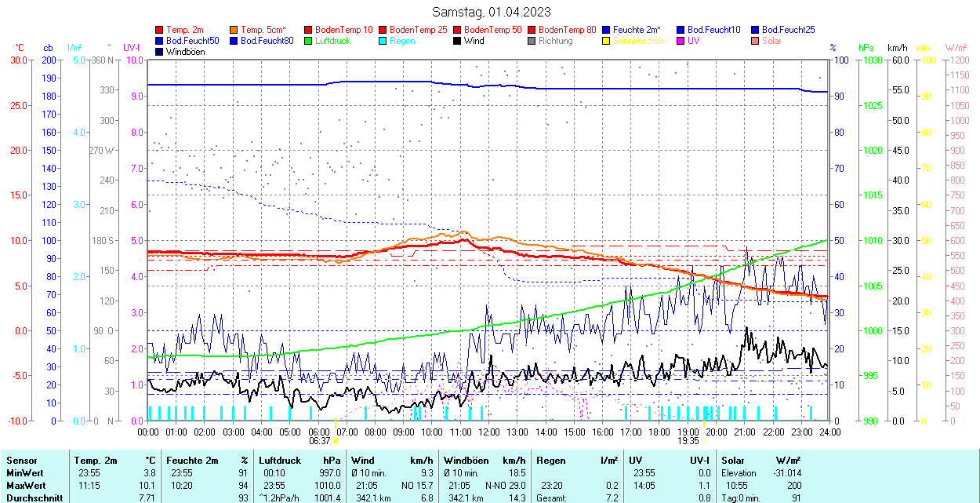This screenshot has width=980, height=503.
Task: Click the green Luftdruck legend swatch
Action: pos(309,41)
